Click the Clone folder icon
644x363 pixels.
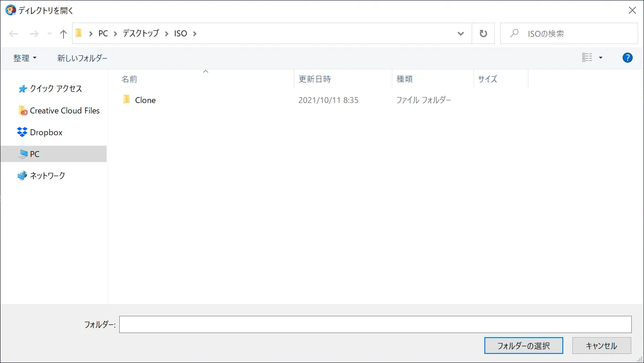coord(127,100)
